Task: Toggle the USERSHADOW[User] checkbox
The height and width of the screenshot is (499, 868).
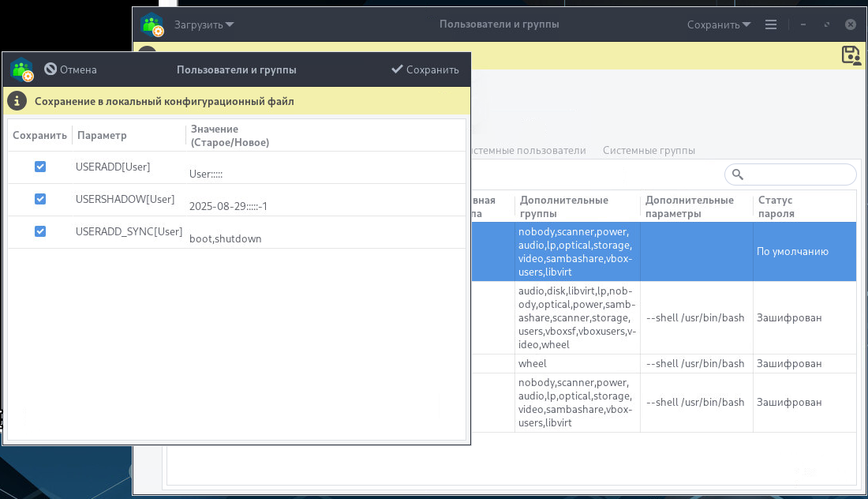Action: coord(40,199)
